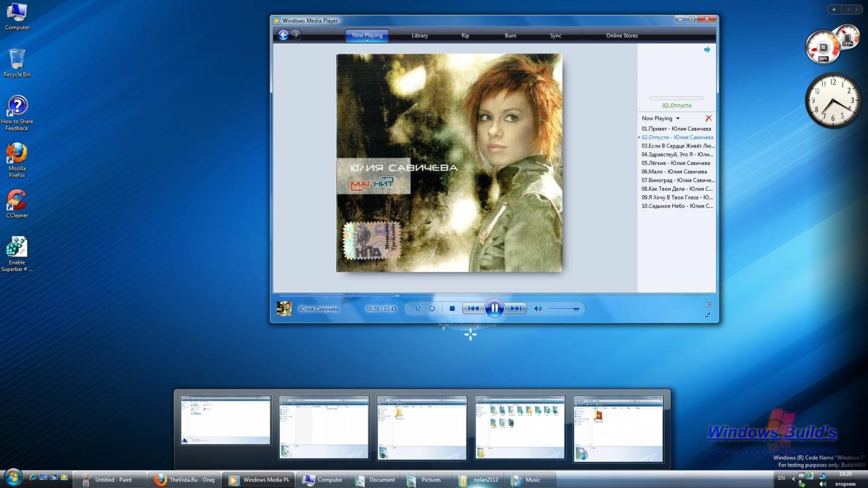Open the Now Playing tab

[367, 35]
